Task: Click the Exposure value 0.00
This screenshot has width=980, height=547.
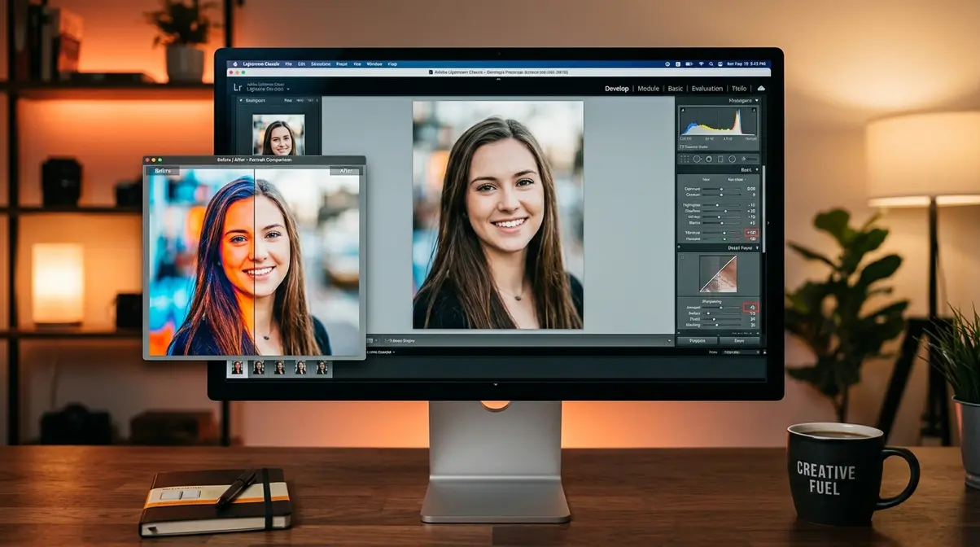Action: tap(751, 189)
